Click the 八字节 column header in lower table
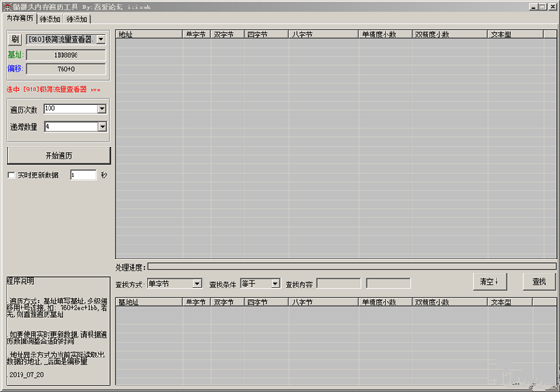This screenshot has width=560, height=392. click(324, 302)
